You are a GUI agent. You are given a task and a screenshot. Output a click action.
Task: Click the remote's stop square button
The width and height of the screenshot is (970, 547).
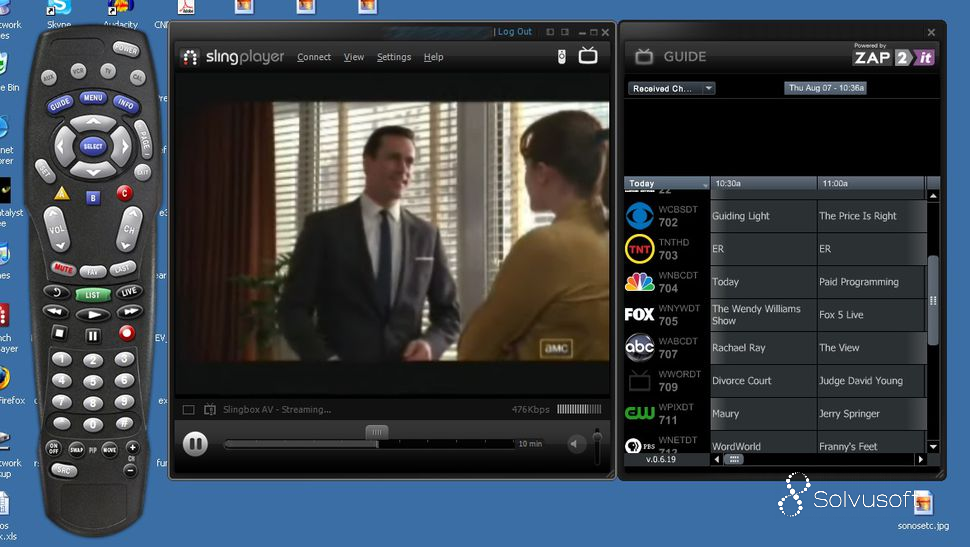click(59, 333)
